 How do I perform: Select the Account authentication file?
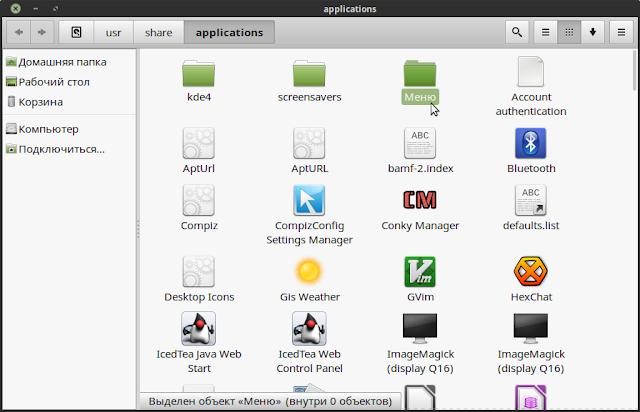(531, 72)
